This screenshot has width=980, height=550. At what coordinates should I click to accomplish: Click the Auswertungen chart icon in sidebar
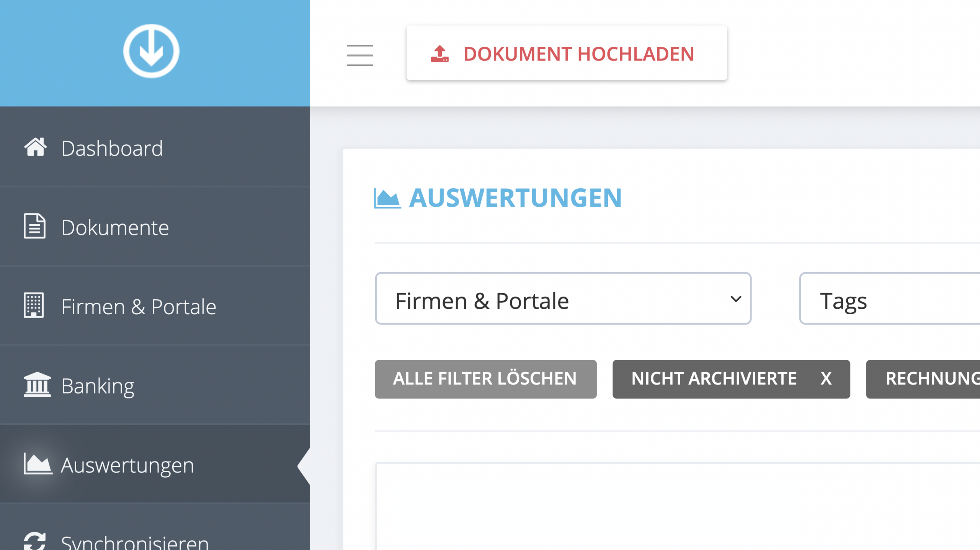pyautogui.click(x=38, y=464)
